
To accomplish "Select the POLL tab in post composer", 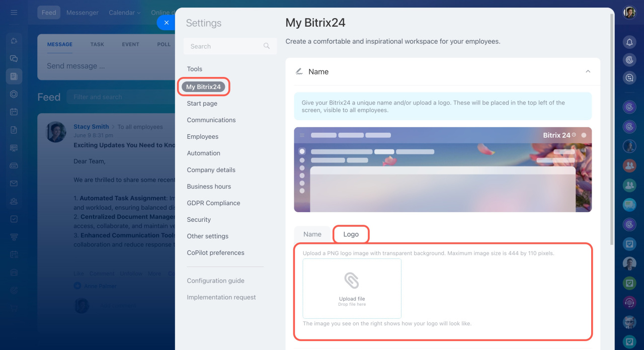I will point(164,44).
